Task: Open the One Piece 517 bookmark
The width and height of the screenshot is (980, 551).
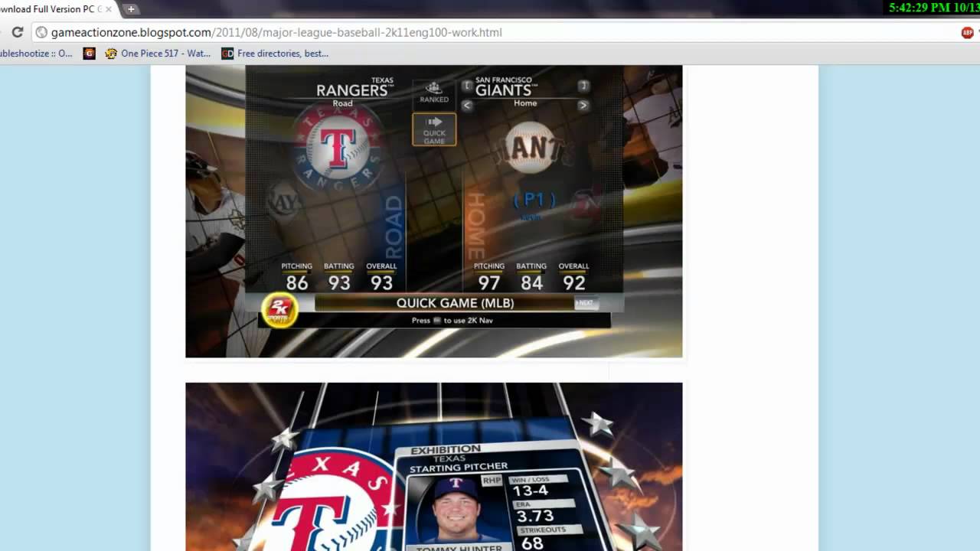Action: tap(158, 54)
